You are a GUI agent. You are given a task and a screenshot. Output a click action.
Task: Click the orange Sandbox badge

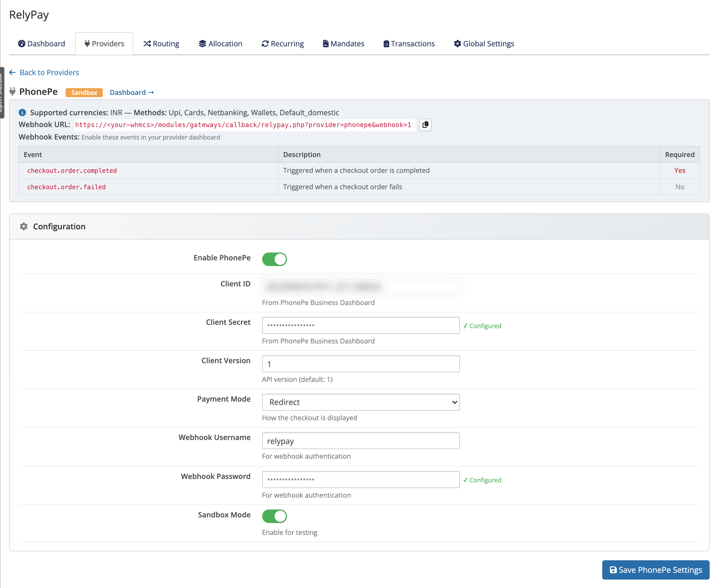tap(84, 92)
